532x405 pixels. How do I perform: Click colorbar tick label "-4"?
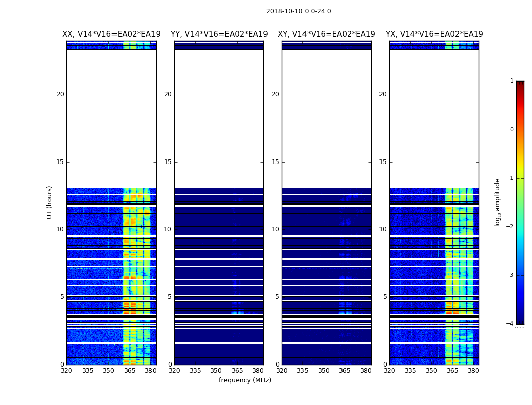pos(511,324)
